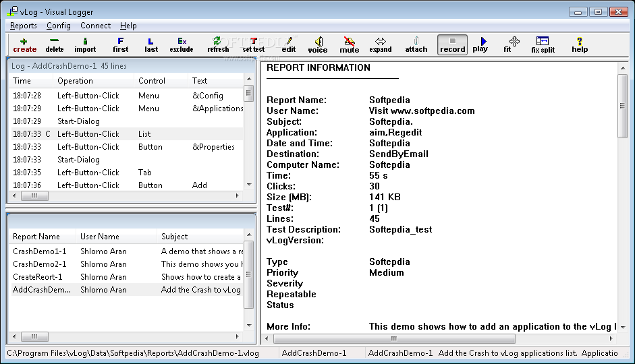
Task: Click the set test toolbar icon
Action: coord(254,45)
